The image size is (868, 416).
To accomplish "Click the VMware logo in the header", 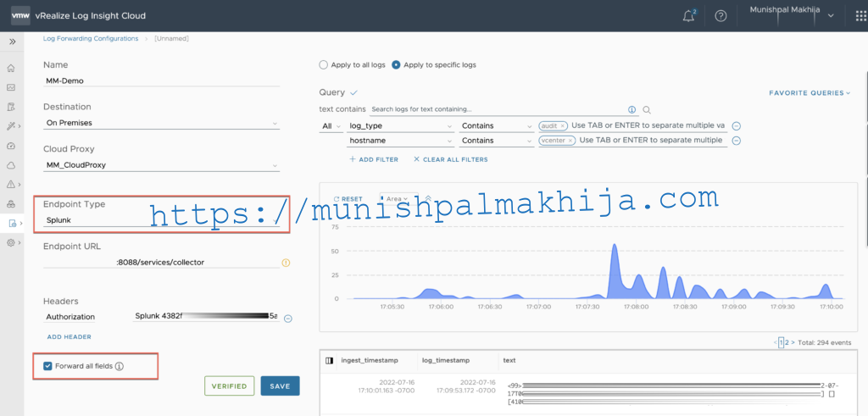I will pos(20,15).
